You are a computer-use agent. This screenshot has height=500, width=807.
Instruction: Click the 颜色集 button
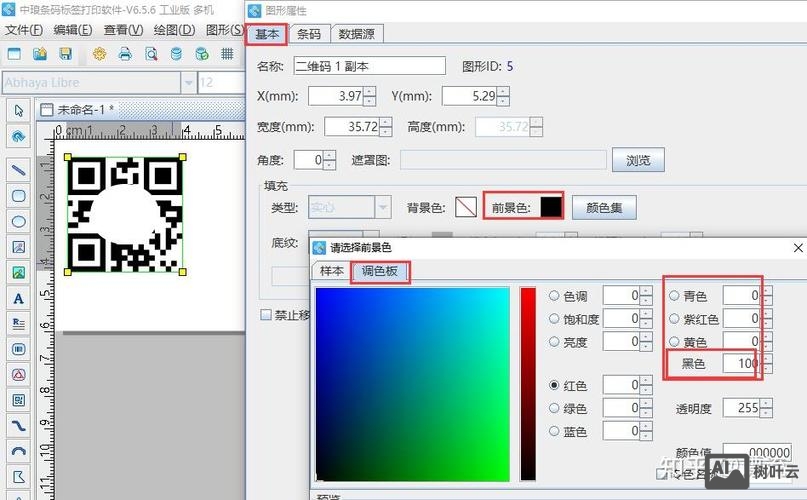click(604, 208)
